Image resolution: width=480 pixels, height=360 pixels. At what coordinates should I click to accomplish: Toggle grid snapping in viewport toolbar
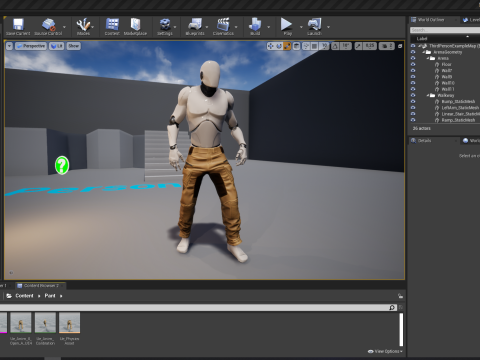click(x=314, y=46)
